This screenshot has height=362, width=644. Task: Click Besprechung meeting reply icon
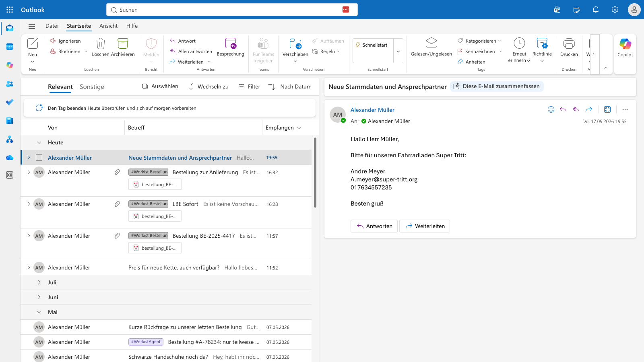[x=231, y=47]
